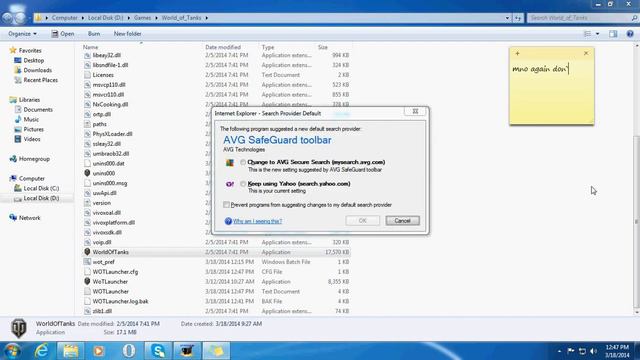Open Internet Explorer from the taskbar
Viewport: 640px width, 360px height.
(x=41, y=351)
